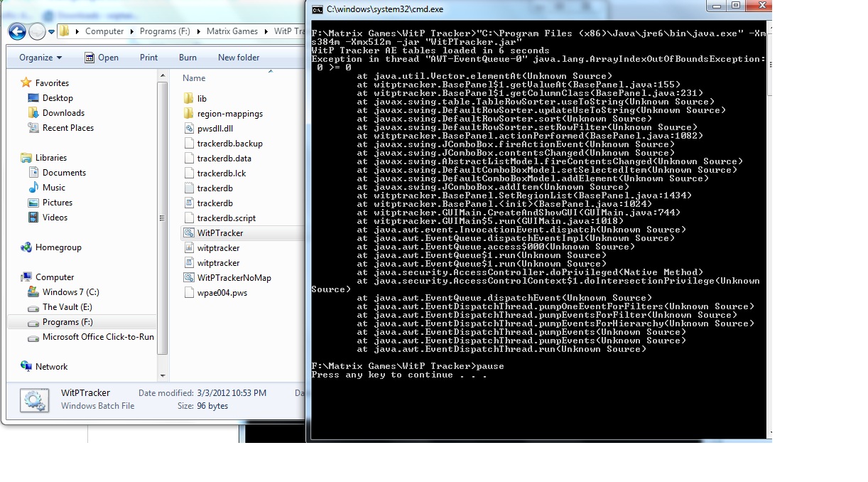
Task: Sort files by the Name column header
Action: (x=194, y=78)
